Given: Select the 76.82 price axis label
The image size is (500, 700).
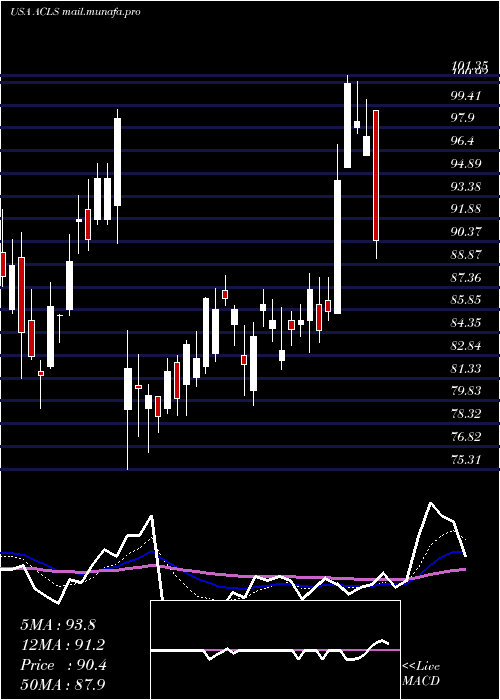Looking at the screenshot, I should click(x=466, y=437).
